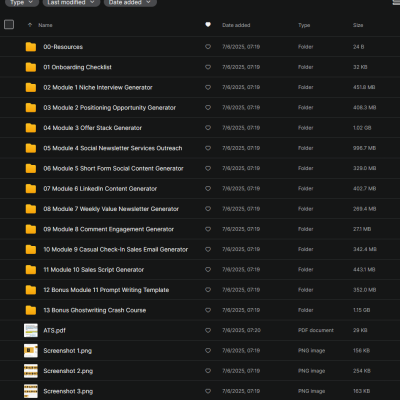Click the 156 KB size value

(x=361, y=351)
